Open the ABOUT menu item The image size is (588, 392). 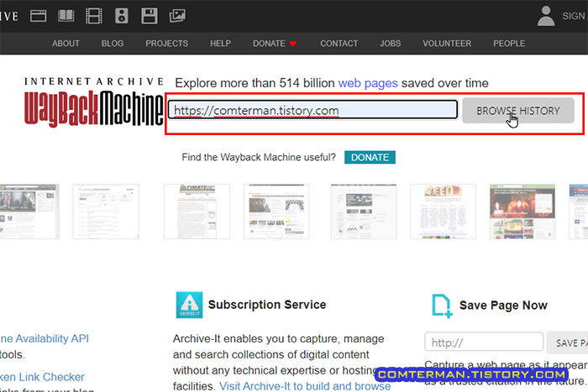click(66, 44)
